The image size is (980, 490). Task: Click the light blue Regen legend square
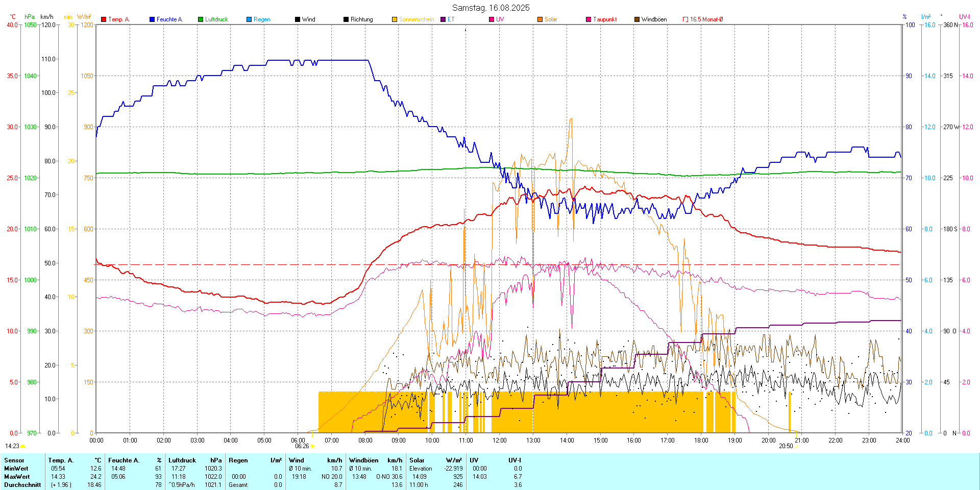(x=249, y=19)
